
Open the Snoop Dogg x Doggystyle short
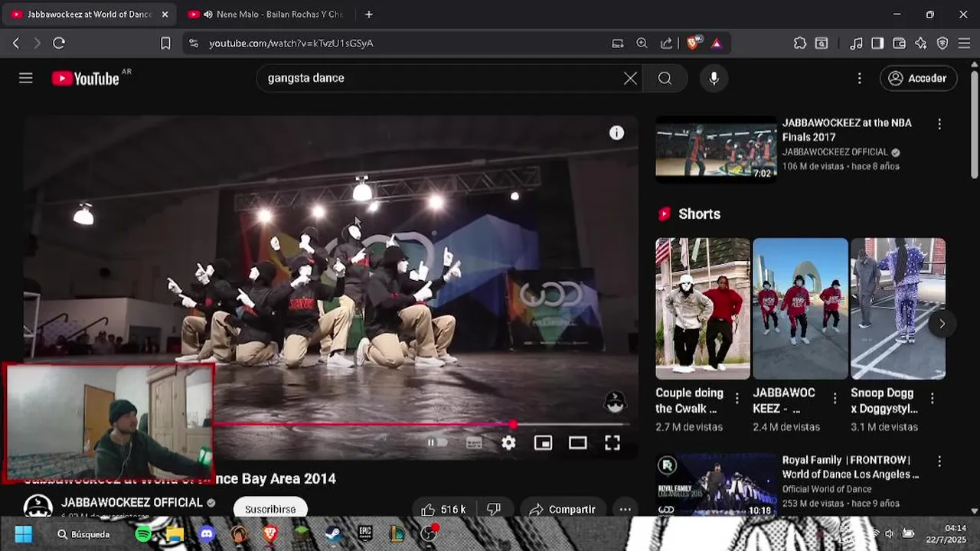pos(898,308)
